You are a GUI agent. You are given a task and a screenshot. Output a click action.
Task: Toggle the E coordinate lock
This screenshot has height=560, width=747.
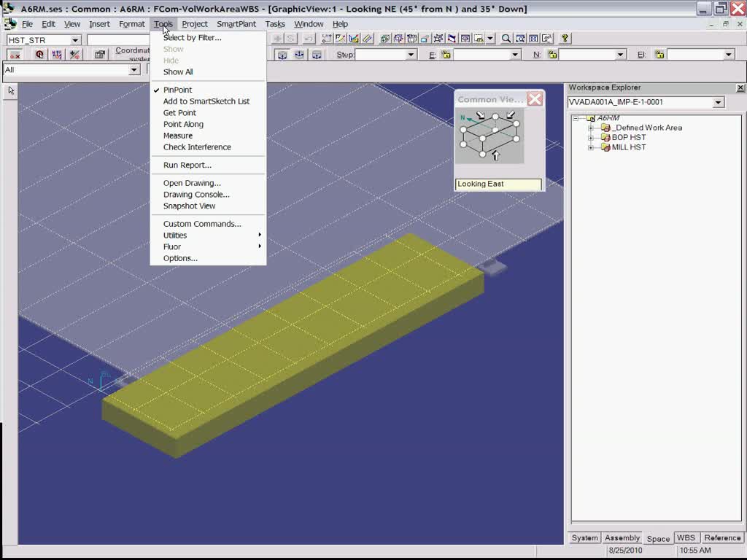pyautogui.click(x=446, y=55)
